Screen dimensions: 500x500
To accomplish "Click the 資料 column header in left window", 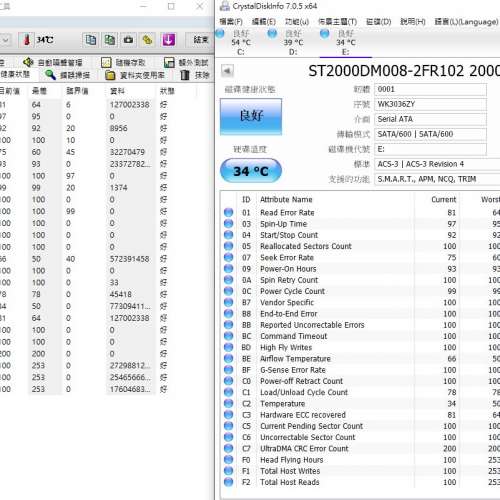I will click(x=117, y=91).
